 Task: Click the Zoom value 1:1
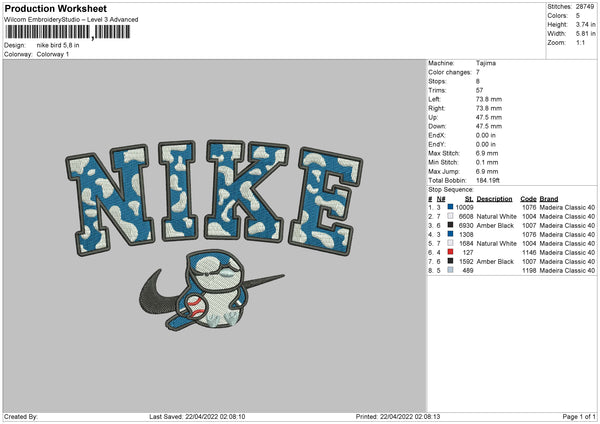click(580, 42)
